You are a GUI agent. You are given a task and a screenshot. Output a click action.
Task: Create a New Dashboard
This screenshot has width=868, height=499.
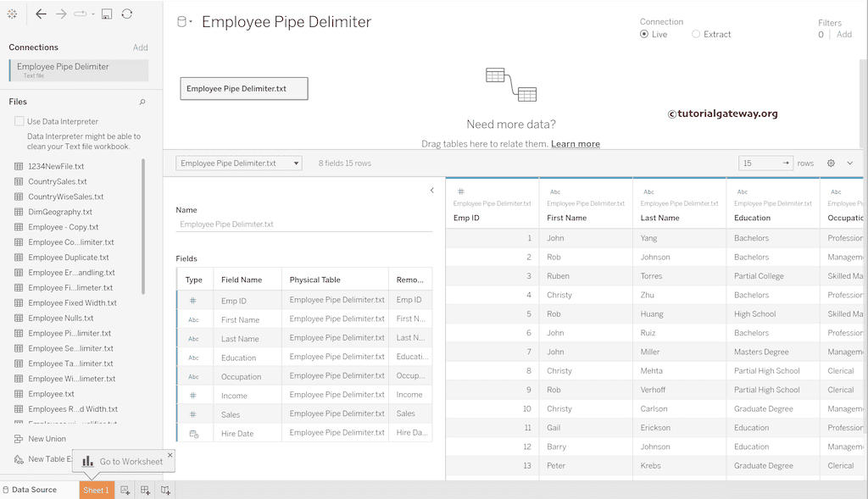coord(145,490)
